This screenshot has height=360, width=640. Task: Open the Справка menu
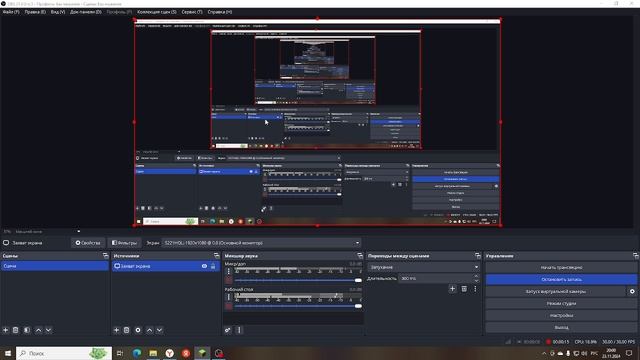pos(220,12)
